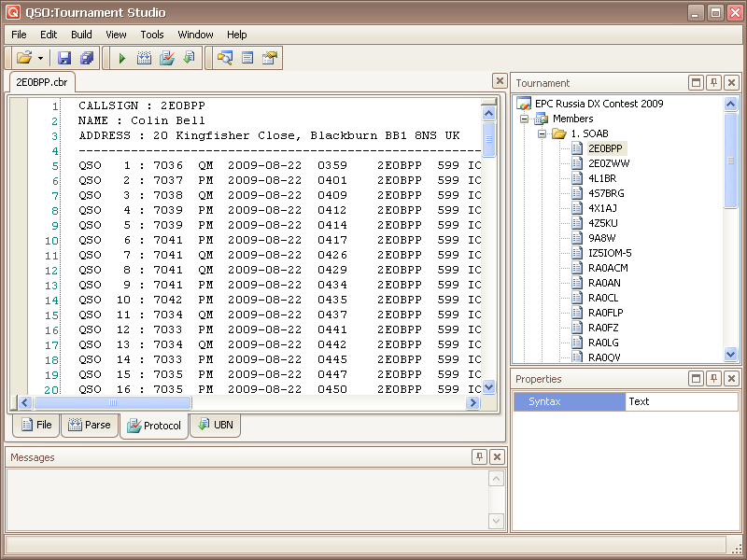
Task: Click the Syntax property value field
Action: (681, 401)
